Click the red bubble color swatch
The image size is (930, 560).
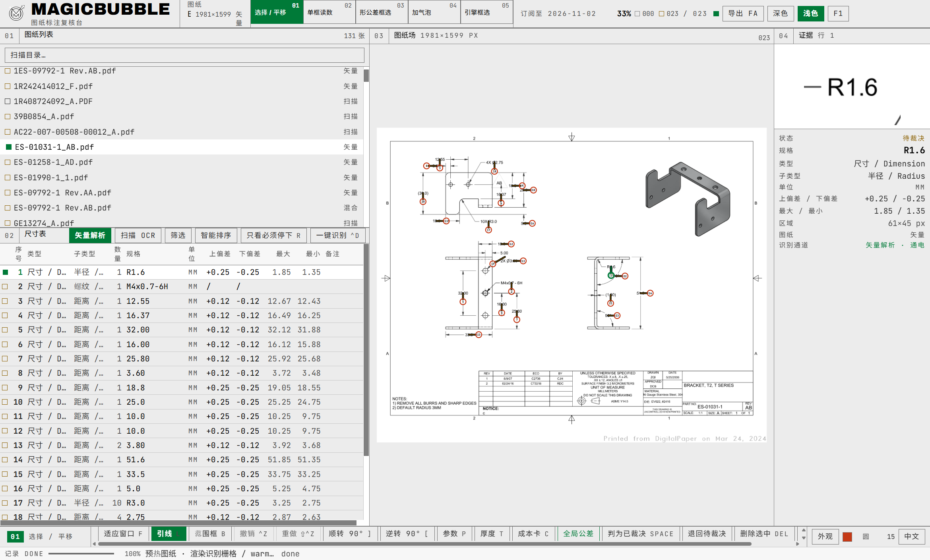[x=847, y=537]
